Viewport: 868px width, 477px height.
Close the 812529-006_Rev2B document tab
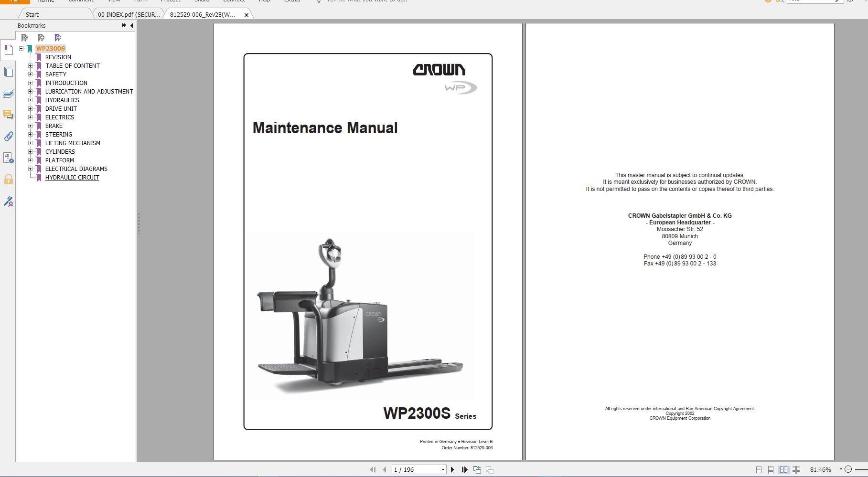click(x=246, y=15)
